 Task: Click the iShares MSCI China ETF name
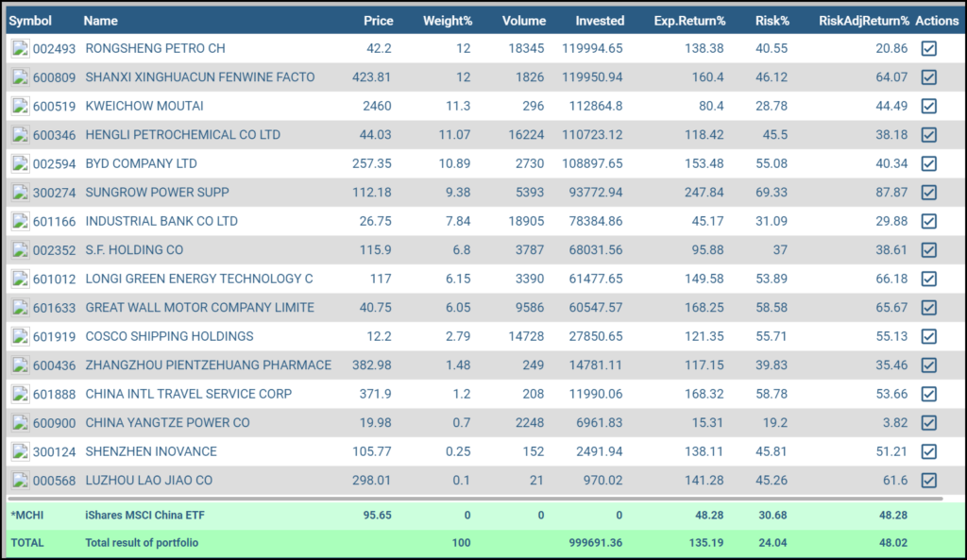tap(144, 515)
